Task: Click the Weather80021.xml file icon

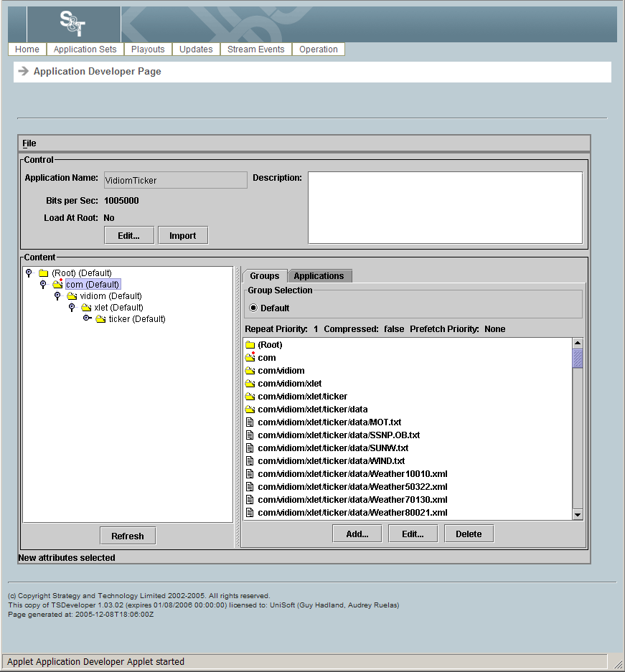Action: coord(250,512)
